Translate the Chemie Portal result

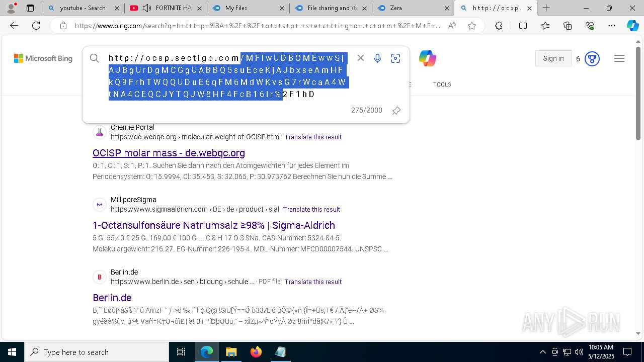[x=313, y=137]
